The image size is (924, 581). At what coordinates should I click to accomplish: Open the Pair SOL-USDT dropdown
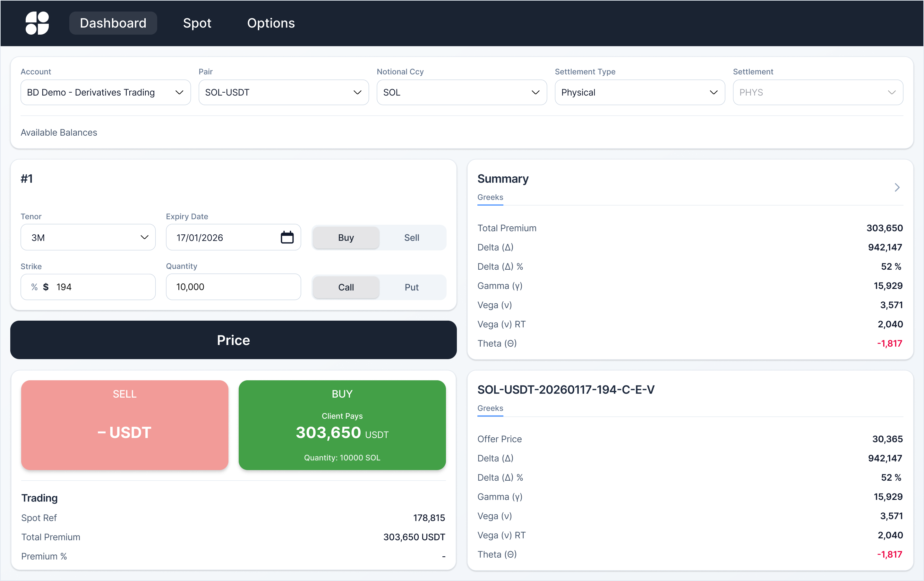(283, 92)
